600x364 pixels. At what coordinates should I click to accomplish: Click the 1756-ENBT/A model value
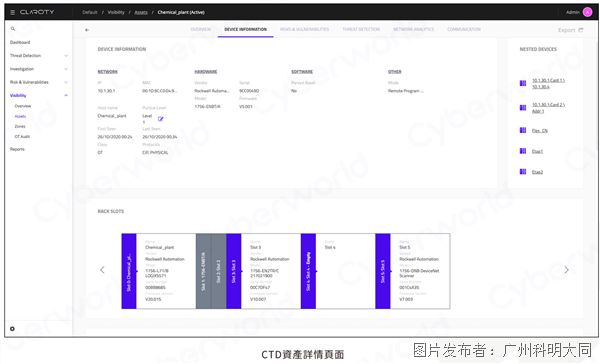207,107
